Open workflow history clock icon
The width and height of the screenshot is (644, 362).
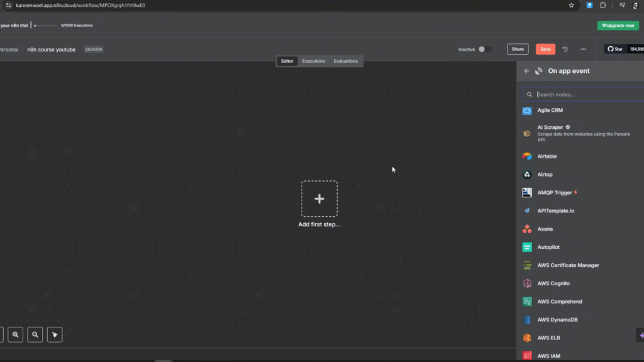[565, 49]
